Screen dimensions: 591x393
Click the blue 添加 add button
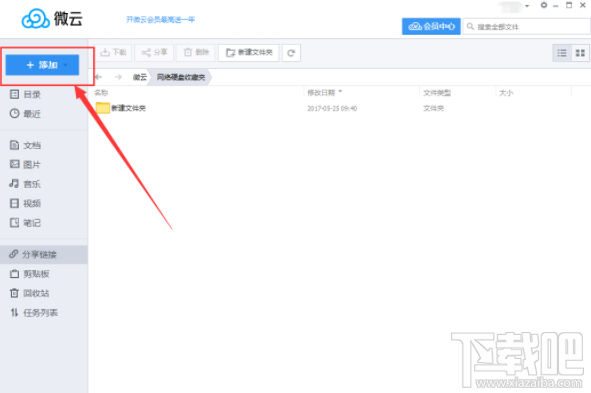pyautogui.click(x=42, y=65)
